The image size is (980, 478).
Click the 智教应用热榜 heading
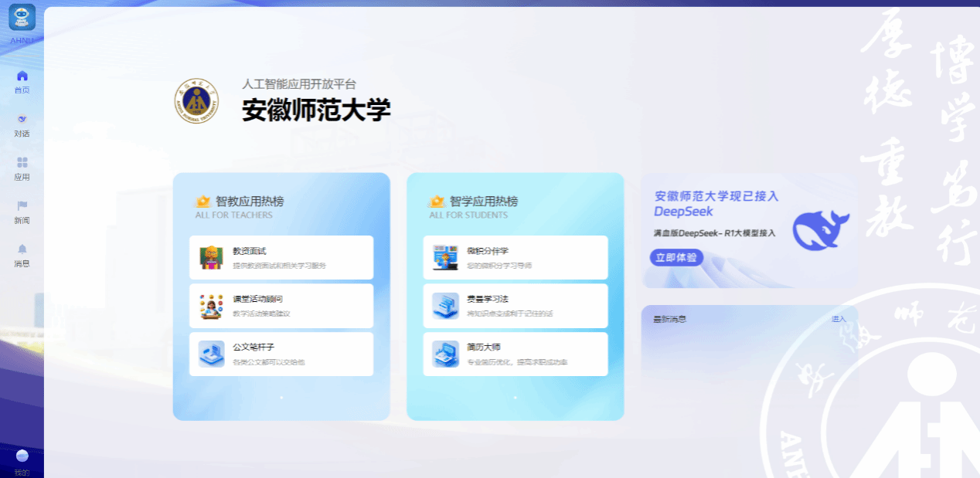[250, 202]
